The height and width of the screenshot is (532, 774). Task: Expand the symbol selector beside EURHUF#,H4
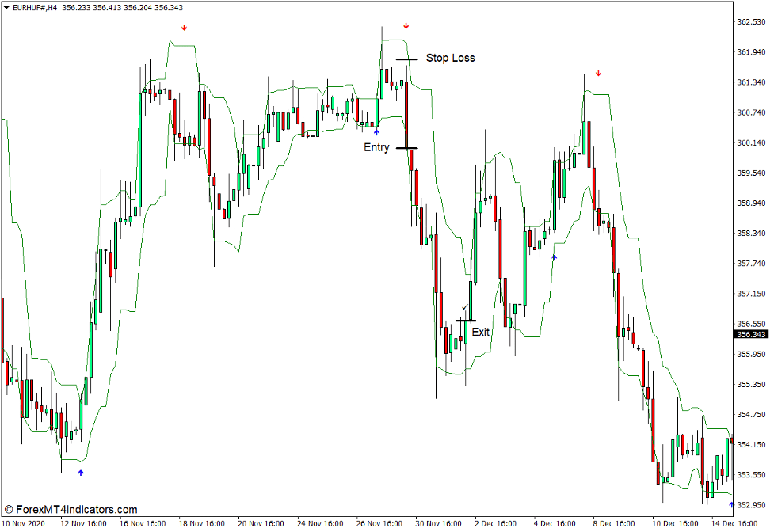pyautogui.click(x=6, y=6)
